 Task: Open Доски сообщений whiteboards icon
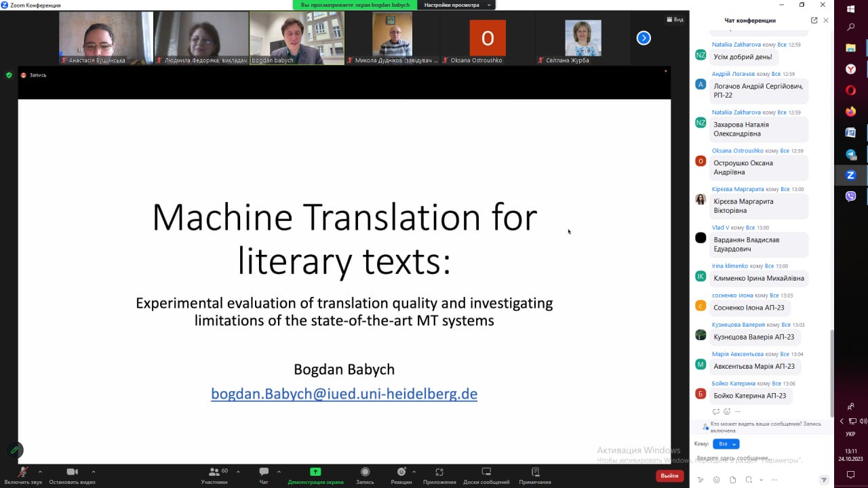[486, 472]
